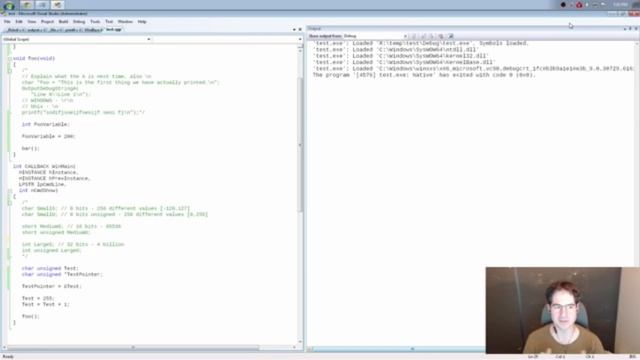Open the Edit menu
Screen dimensions: 640x360
(x=19, y=22)
